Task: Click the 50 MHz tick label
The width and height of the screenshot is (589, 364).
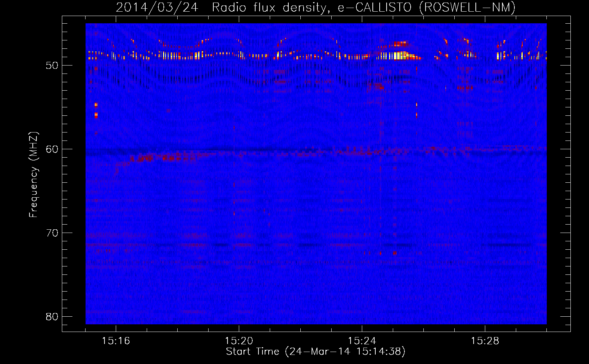Action: point(52,66)
